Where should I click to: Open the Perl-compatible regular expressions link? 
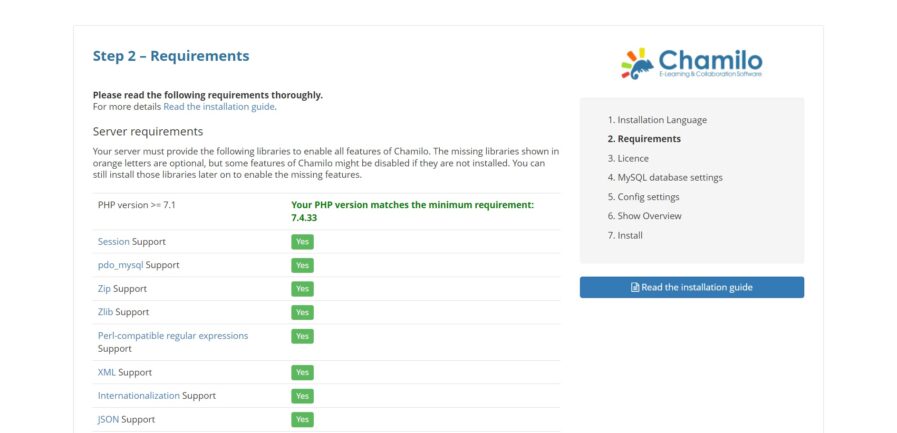click(x=173, y=336)
